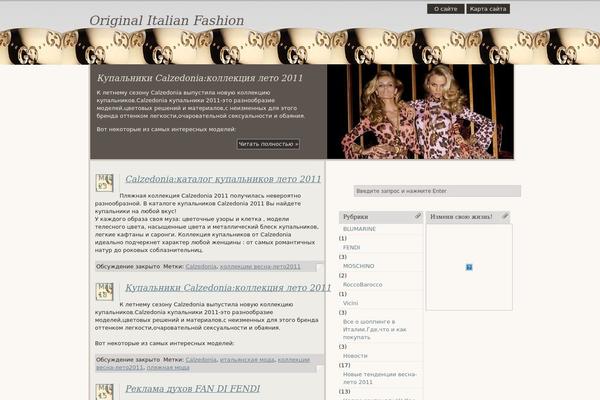This screenshot has width=600, height=400.
Task: Open the Карта сайта page
Action: 488,9
